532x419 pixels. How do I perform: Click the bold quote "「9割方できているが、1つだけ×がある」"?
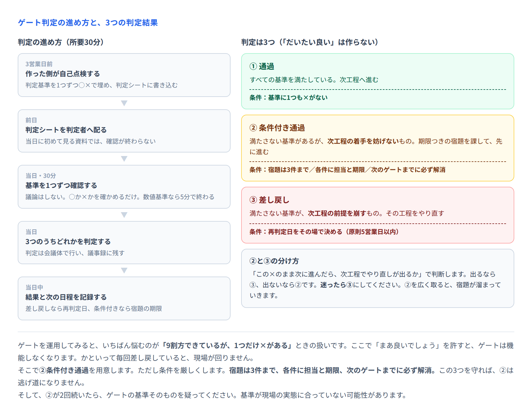point(227,345)
